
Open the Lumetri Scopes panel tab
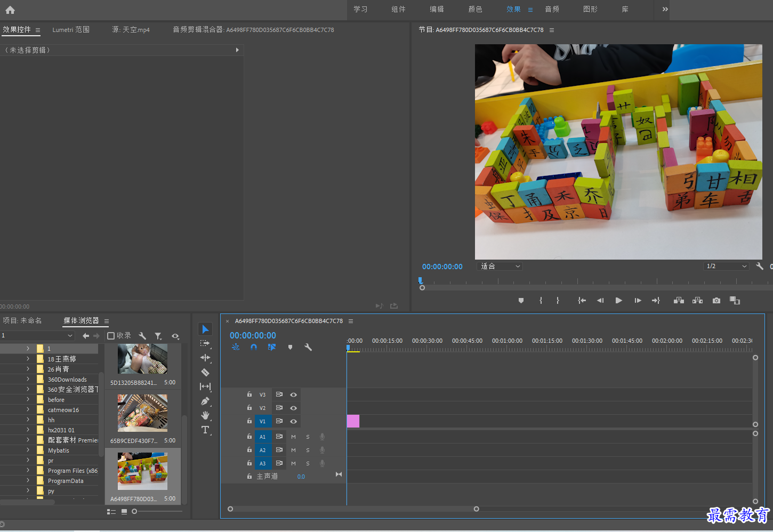point(71,30)
